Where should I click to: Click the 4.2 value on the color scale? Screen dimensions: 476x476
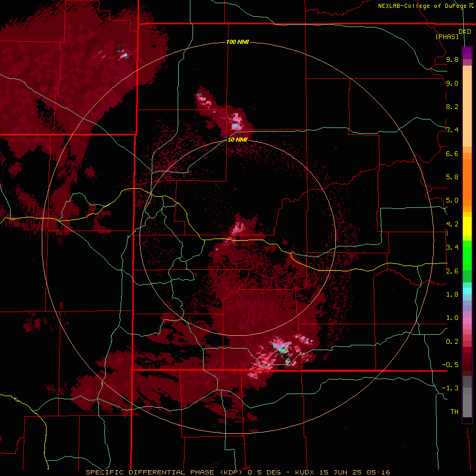tap(452, 224)
